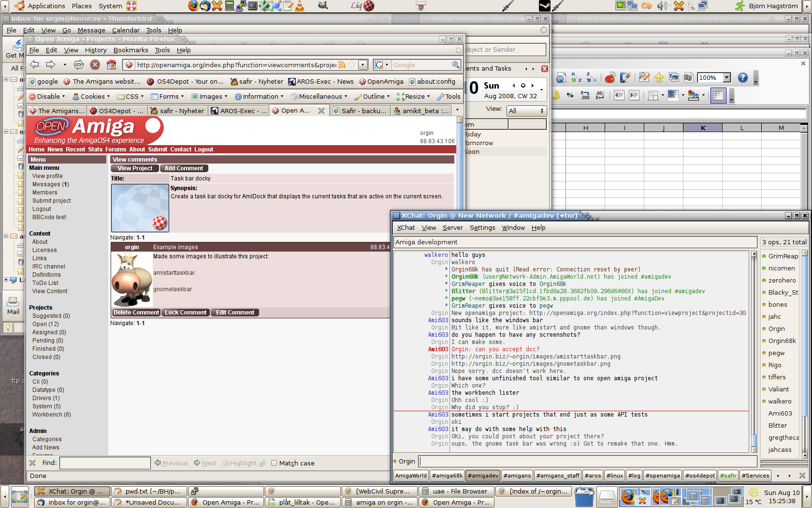
Task: Open the Submit project link in Main menu
Action: tap(51, 201)
